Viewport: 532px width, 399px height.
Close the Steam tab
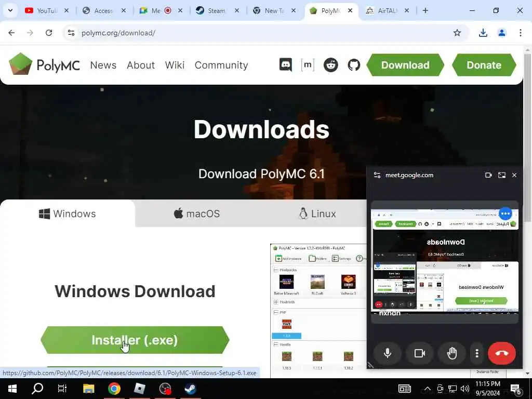click(237, 10)
